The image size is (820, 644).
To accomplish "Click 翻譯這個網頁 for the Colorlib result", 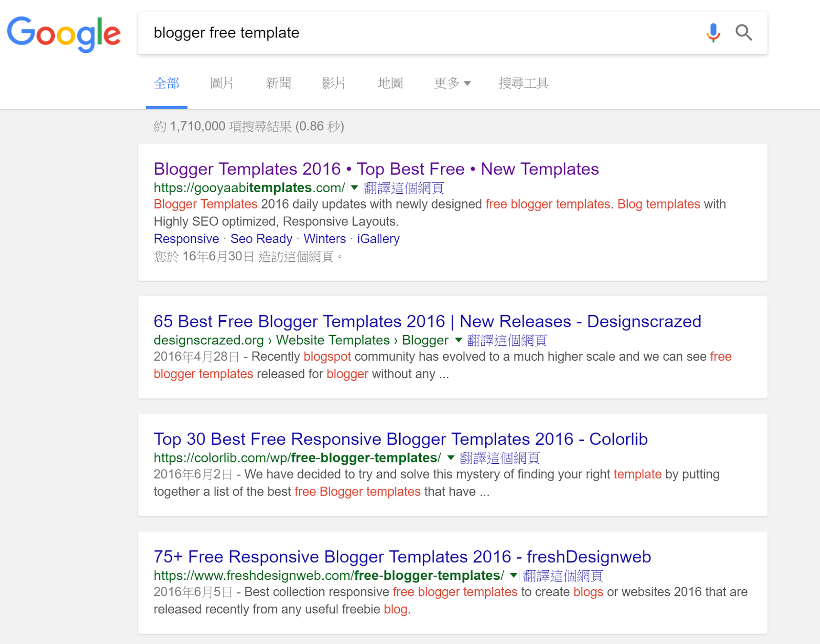I will point(500,458).
